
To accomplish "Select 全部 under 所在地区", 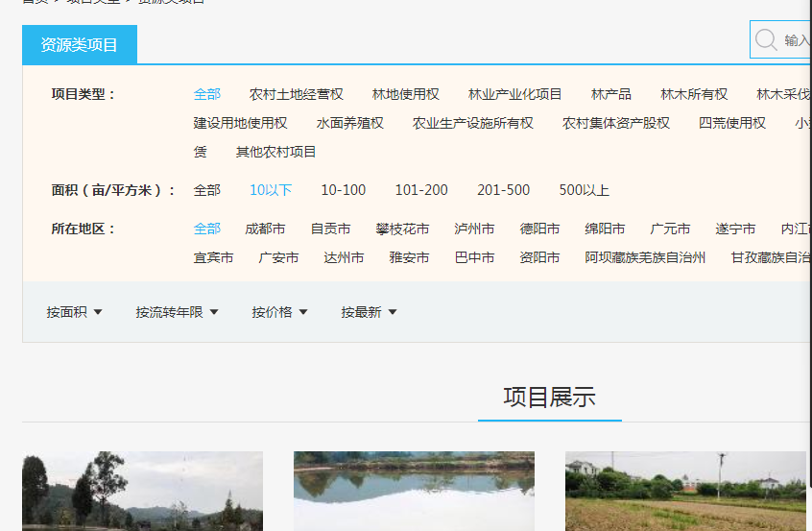I will click(x=207, y=229).
